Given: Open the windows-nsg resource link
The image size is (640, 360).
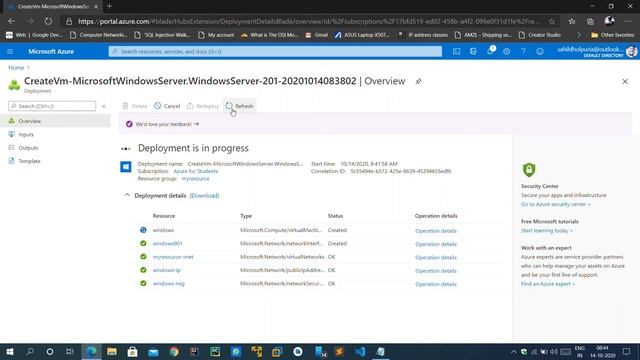Looking at the screenshot, I should point(169,284).
